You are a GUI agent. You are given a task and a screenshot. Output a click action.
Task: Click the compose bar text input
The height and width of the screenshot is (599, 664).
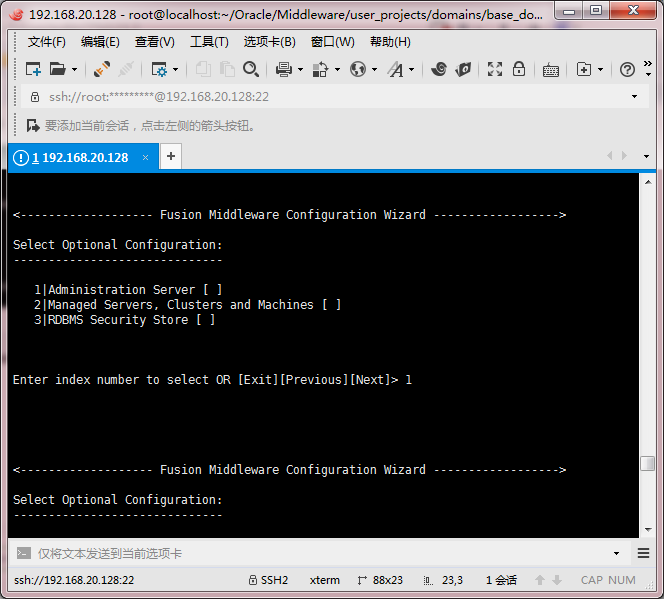pos(322,553)
